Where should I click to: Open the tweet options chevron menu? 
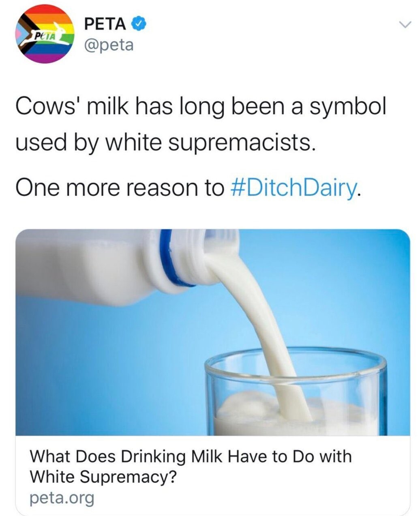pyautogui.click(x=404, y=25)
